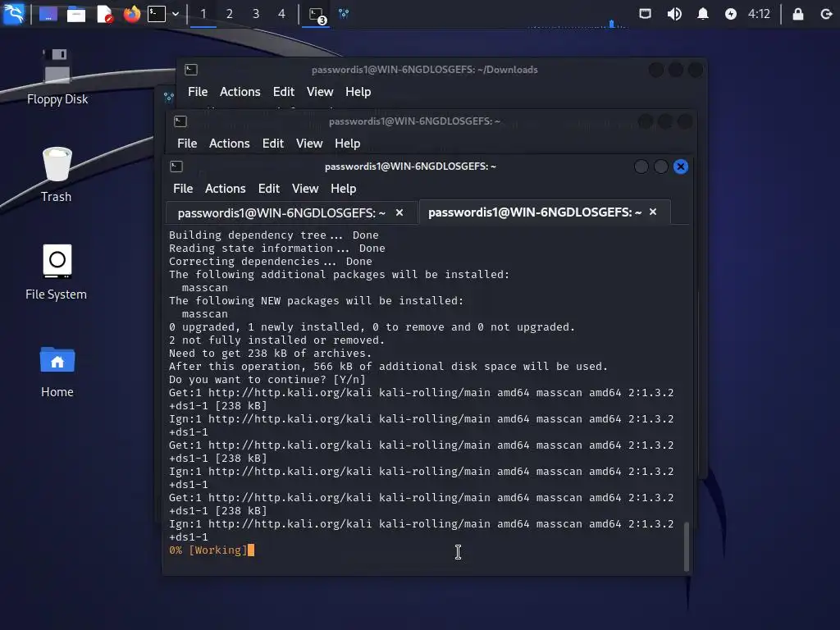Image resolution: width=840 pixels, height=630 pixels.
Task: Click the show desktop panel icon
Action: pos(48,13)
